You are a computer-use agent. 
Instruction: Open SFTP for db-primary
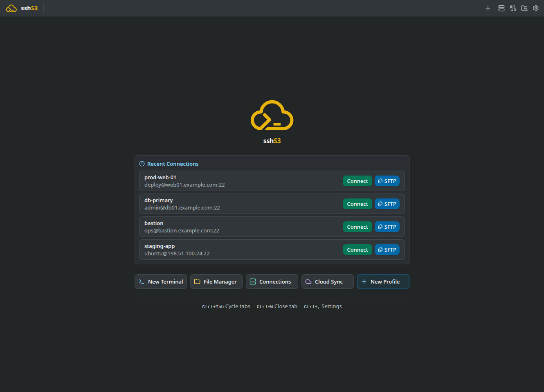pyautogui.click(x=387, y=204)
